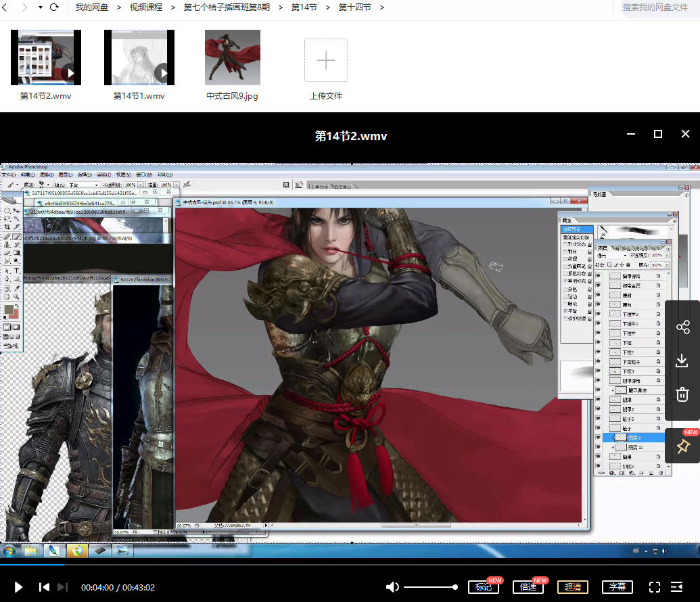Viewport: 700px width, 602px height.
Task: Download the video using the download icon
Action: coord(682,361)
